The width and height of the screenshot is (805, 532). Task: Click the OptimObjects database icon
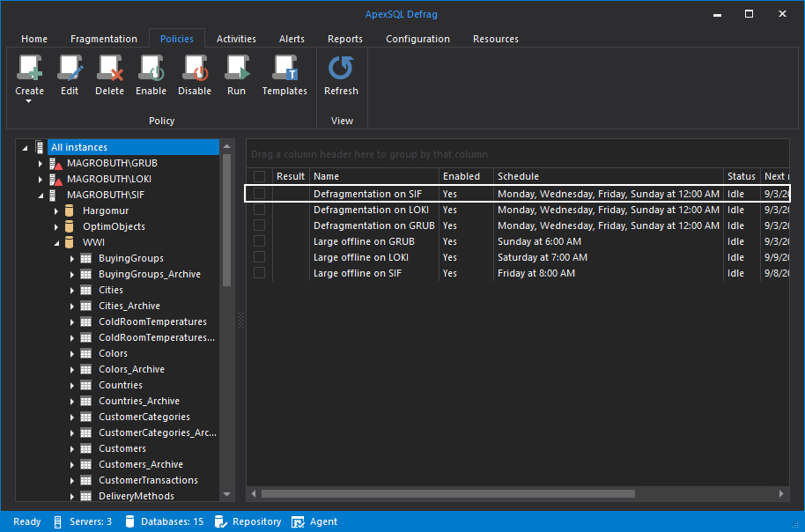70,227
